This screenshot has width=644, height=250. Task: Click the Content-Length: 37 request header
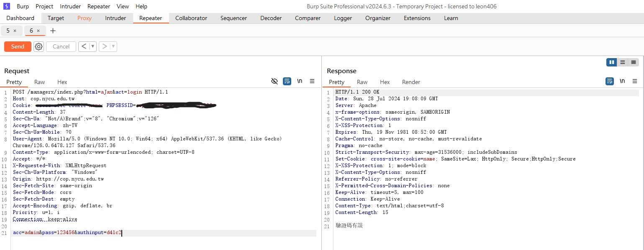pos(39,112)
